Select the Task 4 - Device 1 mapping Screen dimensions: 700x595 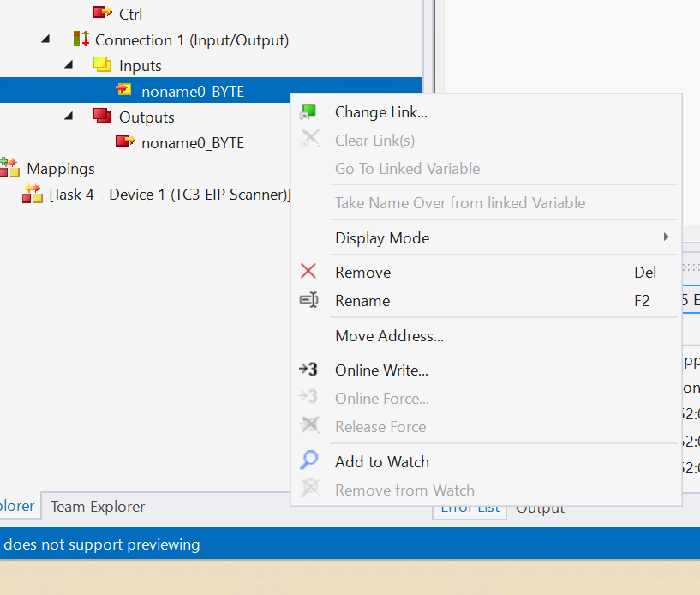click(169, 195)
